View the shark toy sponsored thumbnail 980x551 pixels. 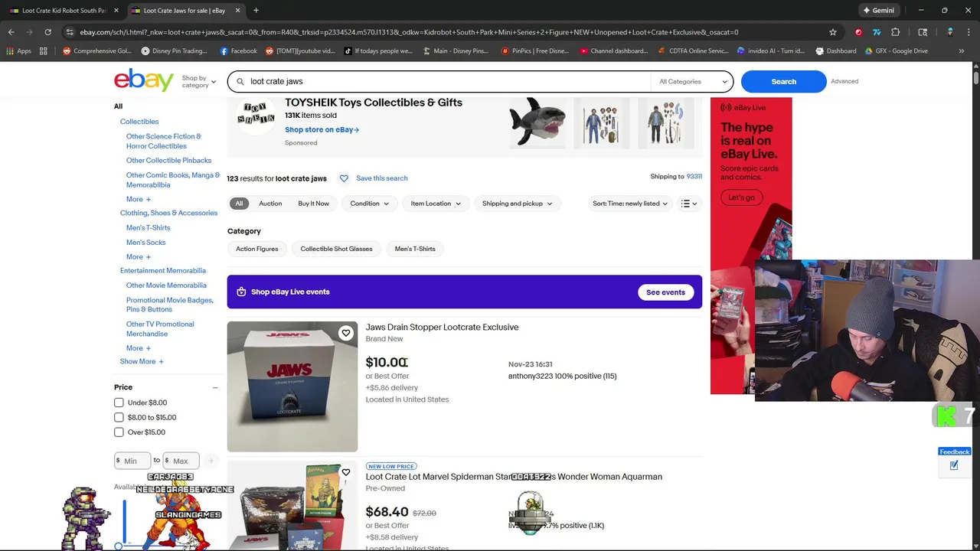click(537, 122)
